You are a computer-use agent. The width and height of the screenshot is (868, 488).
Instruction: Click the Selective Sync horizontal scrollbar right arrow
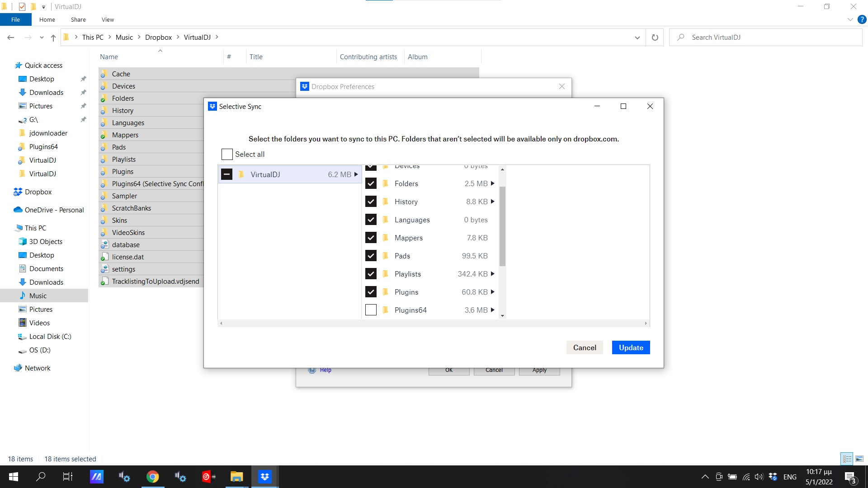[646, 324]
